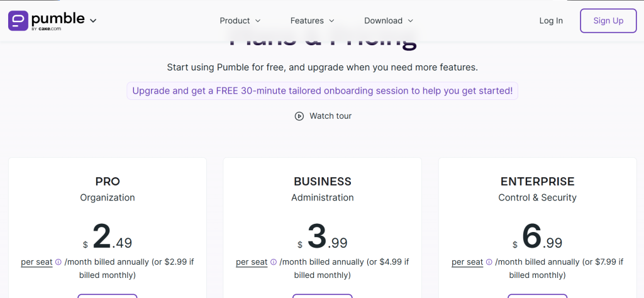The height and width of the screenshot is (298, 644).
Task: Click the Pumble logo icon
Action: [18, 20]
